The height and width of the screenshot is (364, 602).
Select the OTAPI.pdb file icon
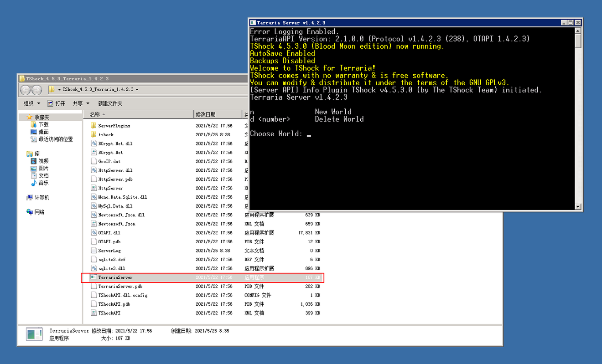tap(93, 241)
